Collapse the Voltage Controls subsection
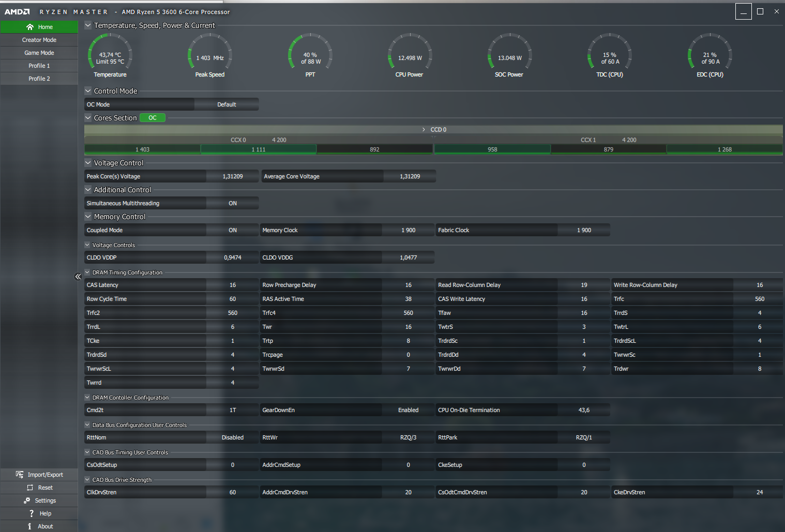The height and width of the screenshot is (532, 785). click(x=87, y=245)
